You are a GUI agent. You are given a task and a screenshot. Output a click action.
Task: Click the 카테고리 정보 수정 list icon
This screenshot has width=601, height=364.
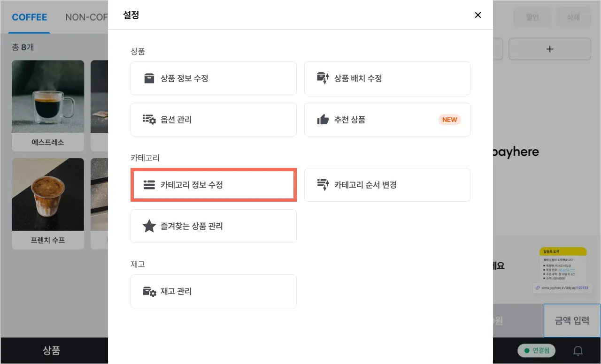point(149,185)
